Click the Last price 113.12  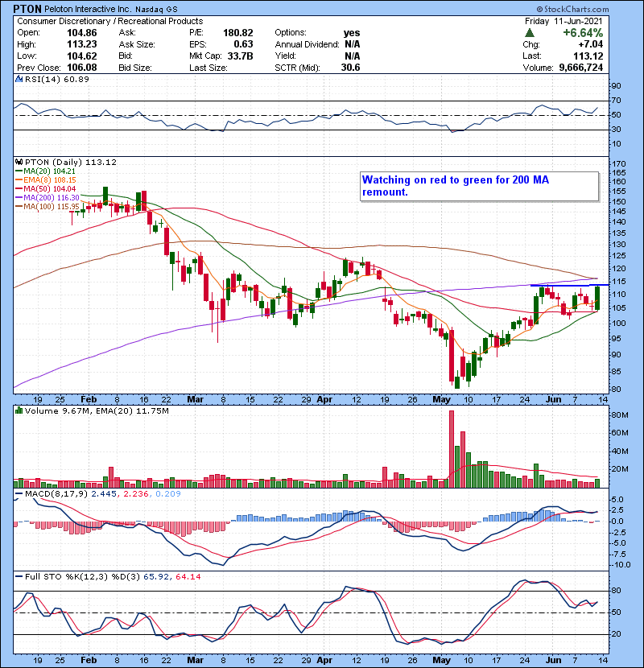point(588,56)
